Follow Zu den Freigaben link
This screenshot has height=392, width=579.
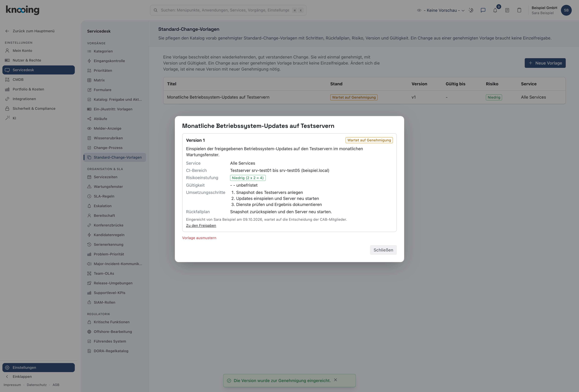[201, 225]
